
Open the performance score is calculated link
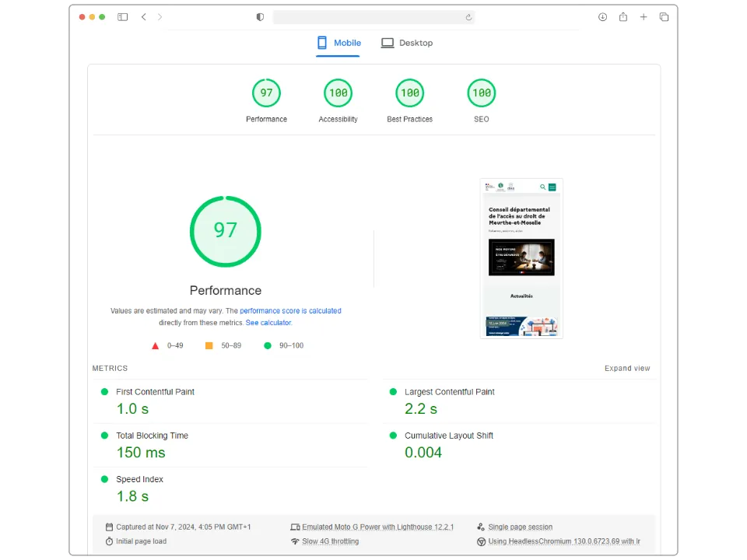click(290, 310)
